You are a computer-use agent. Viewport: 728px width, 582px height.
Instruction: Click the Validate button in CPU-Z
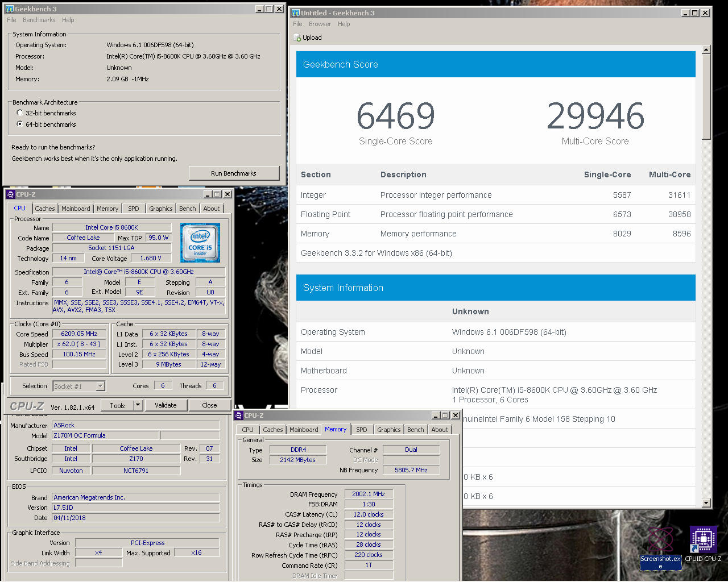pos(166,405)
